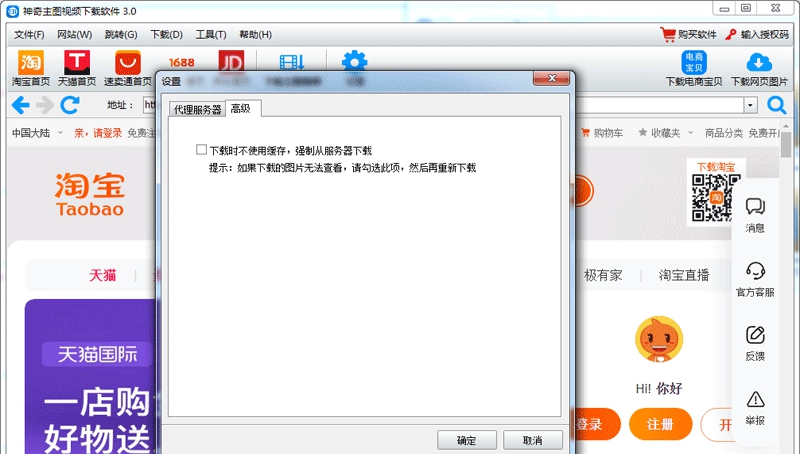Open Tmall homepage toolbar icon
Viewport: 800px width, 454px height.
pyautogui.click(x=77, y=68)
